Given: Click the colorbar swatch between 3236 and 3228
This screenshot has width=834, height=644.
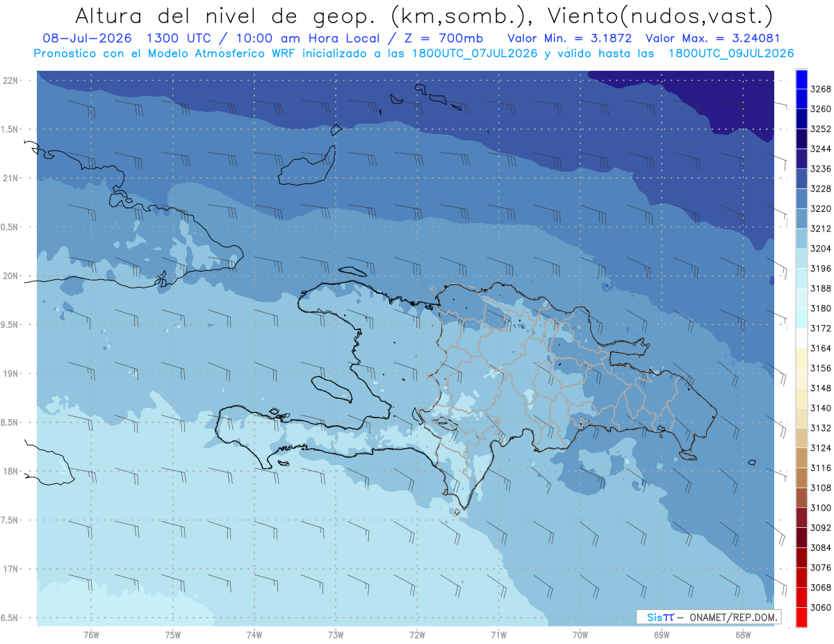Looking at the screenshot, I should click(x=801, y=179).
